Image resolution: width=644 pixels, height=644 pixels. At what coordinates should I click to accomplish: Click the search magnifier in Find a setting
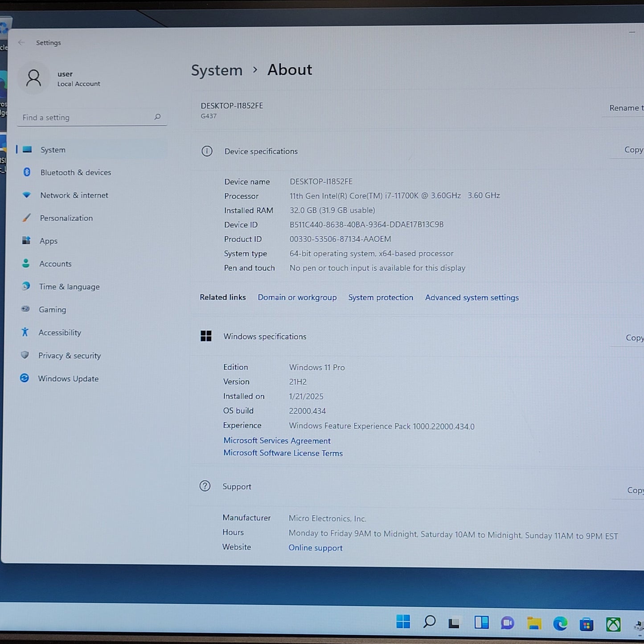click(157, 117)
